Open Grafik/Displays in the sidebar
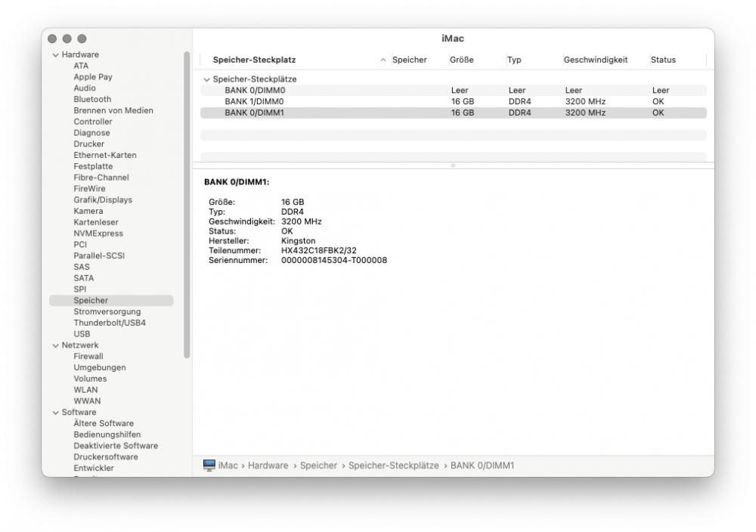756x532 pixels. (103, 200)
